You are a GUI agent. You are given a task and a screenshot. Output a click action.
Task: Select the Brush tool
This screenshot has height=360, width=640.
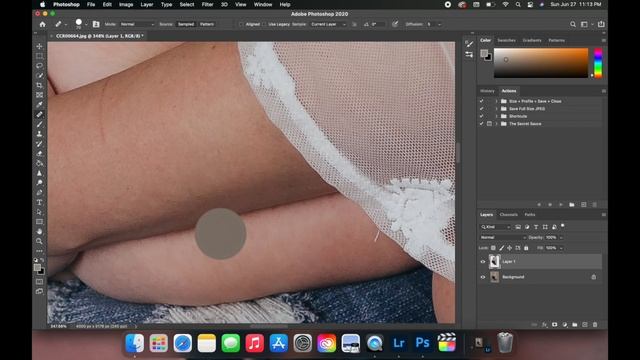[x=40, y=124]
